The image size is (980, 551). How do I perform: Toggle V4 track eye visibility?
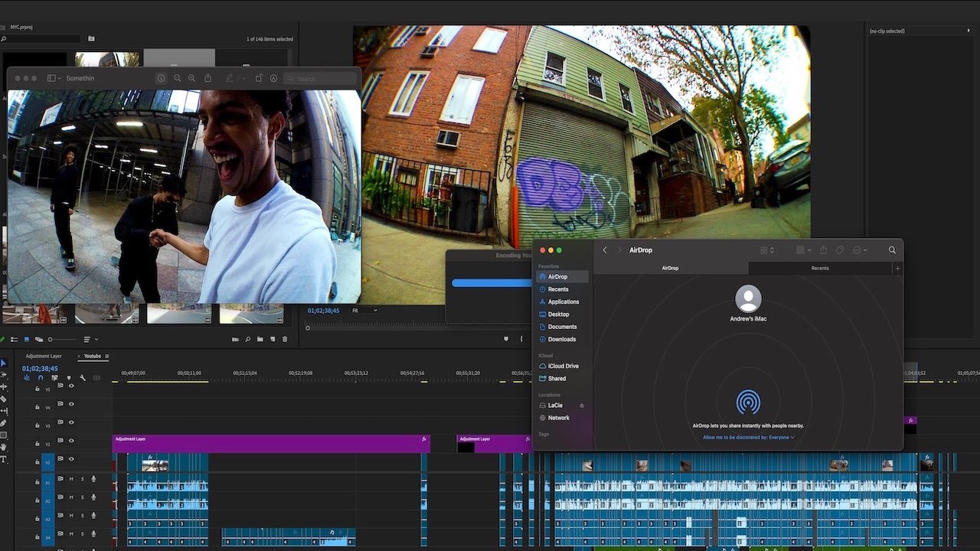pos(71,403)
